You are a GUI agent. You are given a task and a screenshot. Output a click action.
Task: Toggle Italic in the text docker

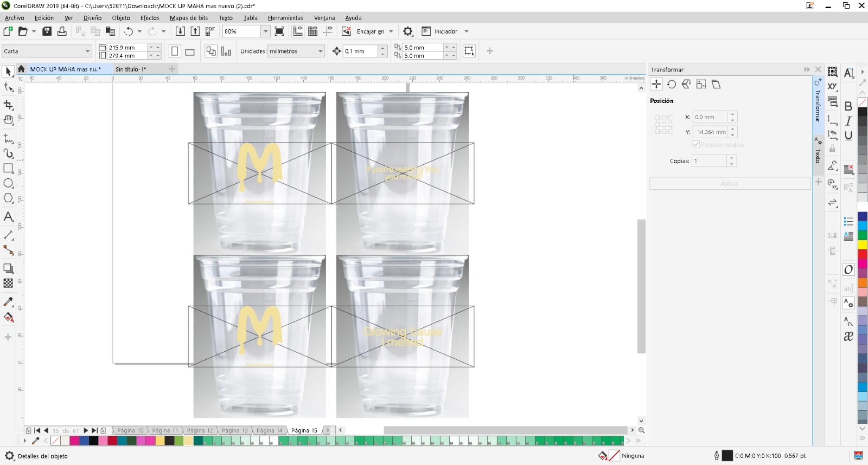pyautogui.click(x=848, y=121)
